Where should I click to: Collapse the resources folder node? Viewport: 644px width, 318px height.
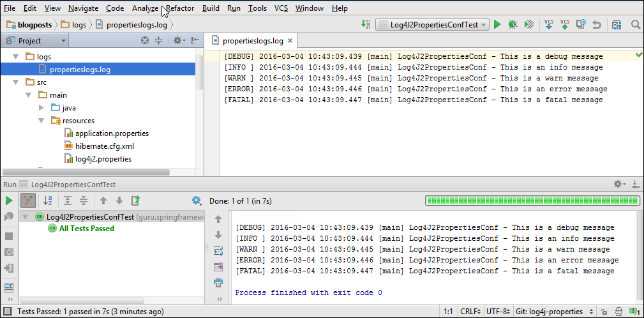point(41,121)
